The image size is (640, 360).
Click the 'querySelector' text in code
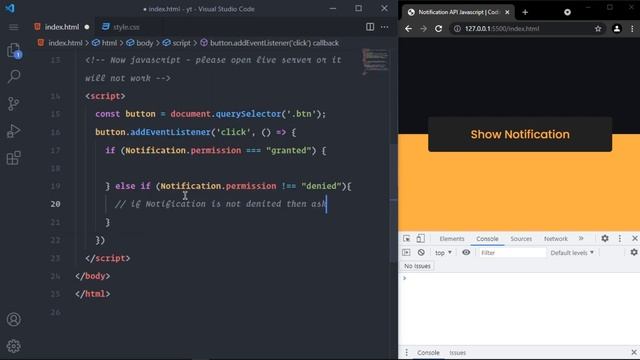coord(248,114)
